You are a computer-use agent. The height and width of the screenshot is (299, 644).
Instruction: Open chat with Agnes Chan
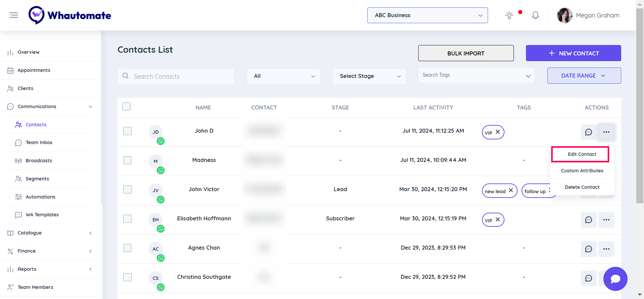pyautogui.click(x=588, y=249)
